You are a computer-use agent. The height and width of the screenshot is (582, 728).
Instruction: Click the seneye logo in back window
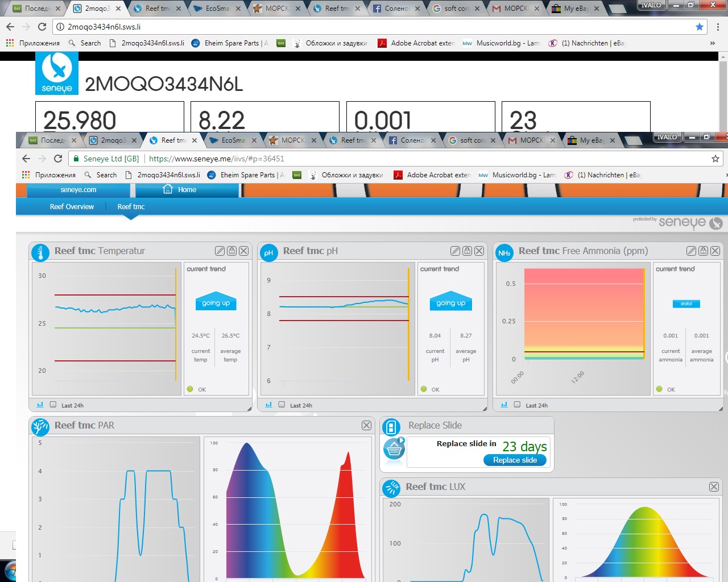(x=57, y=73)
